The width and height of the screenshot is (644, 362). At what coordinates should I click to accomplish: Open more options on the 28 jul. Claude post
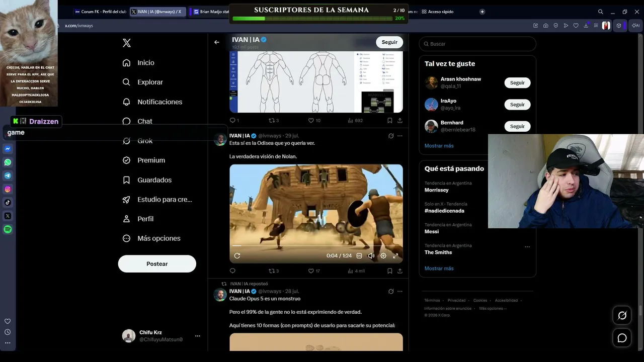point(400,291)
